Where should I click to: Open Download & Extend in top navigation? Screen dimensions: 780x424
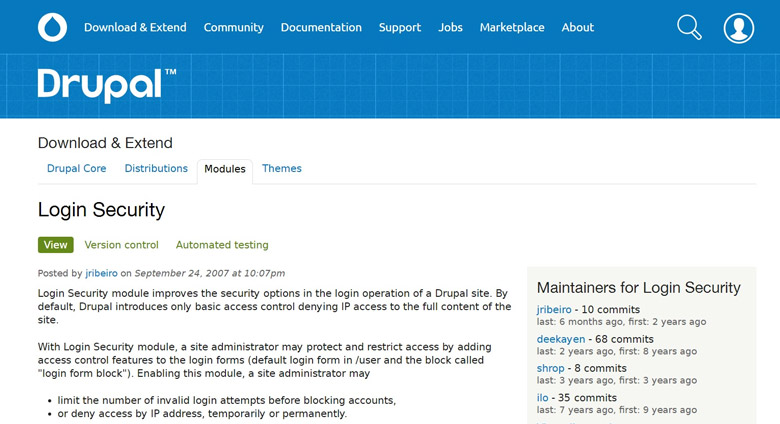point(135,27)
